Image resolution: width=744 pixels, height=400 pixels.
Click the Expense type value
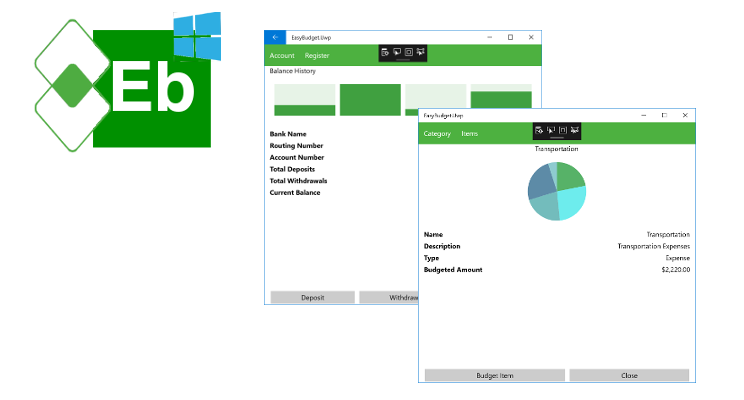pyautogui.click(x=678, y=258)
